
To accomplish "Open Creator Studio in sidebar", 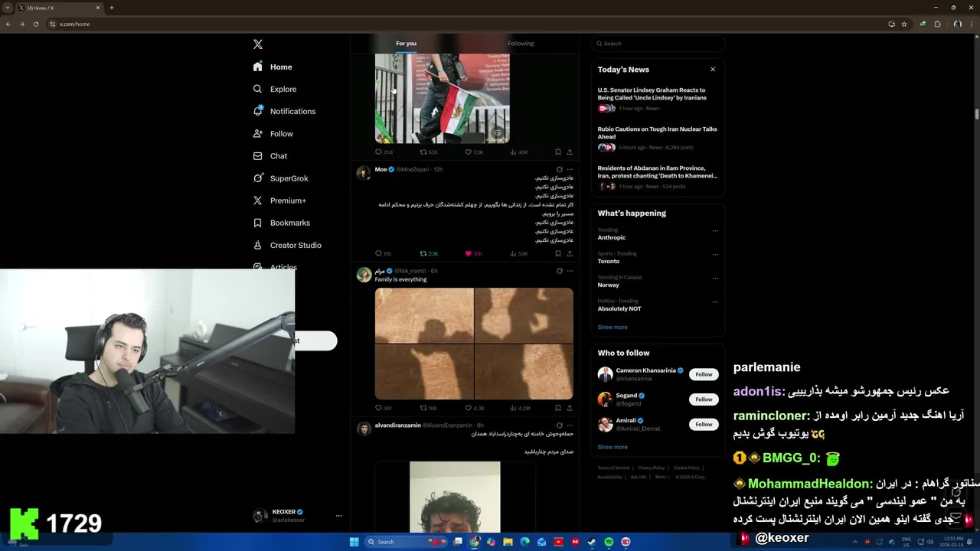I will pyautogui.click(x=287, y=245).
